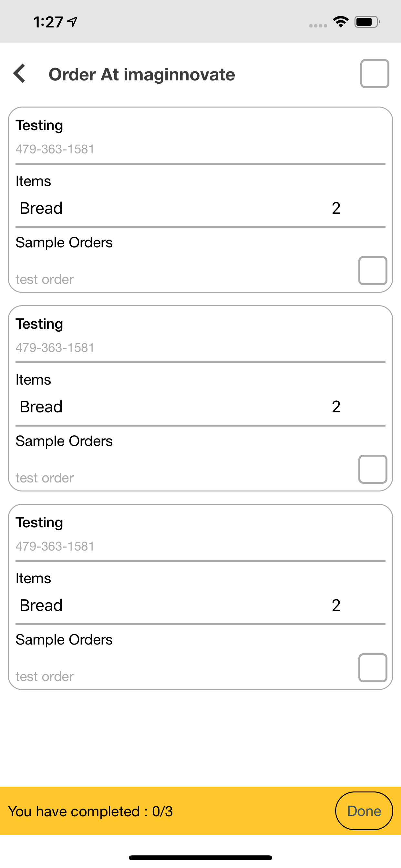Tap the Wi-Fi status icon
The height and width of the screenshot is (868, 401).
(x=341, y=22)
